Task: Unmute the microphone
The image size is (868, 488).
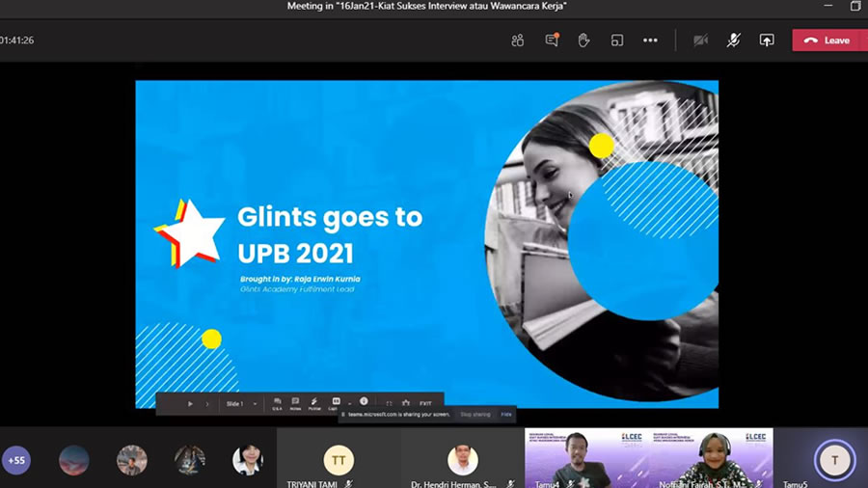Action: (x=733, y=41)
